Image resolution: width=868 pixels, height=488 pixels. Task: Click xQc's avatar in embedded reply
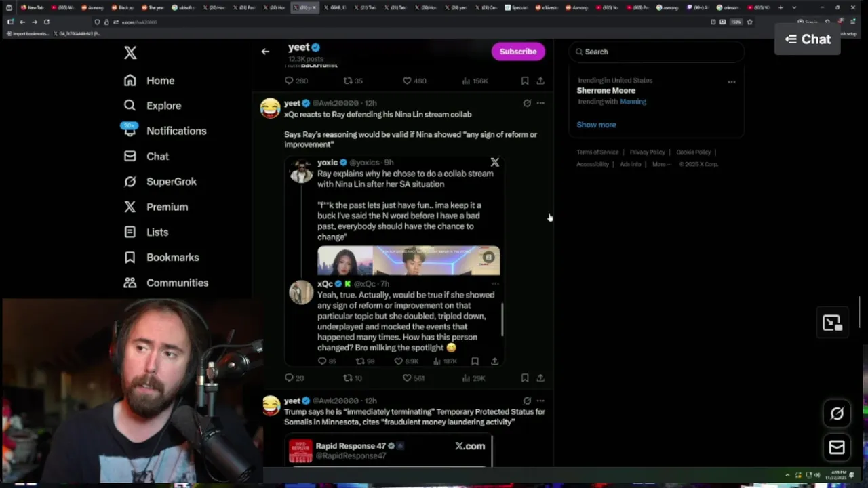click(x=300, y=292)
